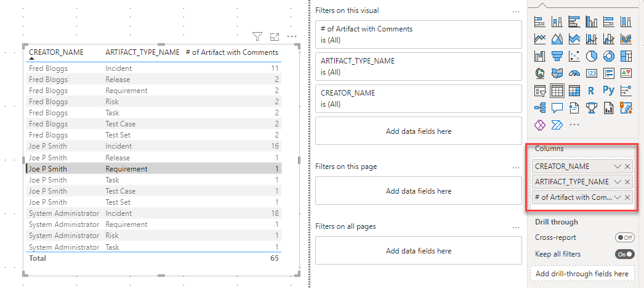
Task: Sort table by ARTIFACT_TYPE_NAME column header
Action: point(142,52)
